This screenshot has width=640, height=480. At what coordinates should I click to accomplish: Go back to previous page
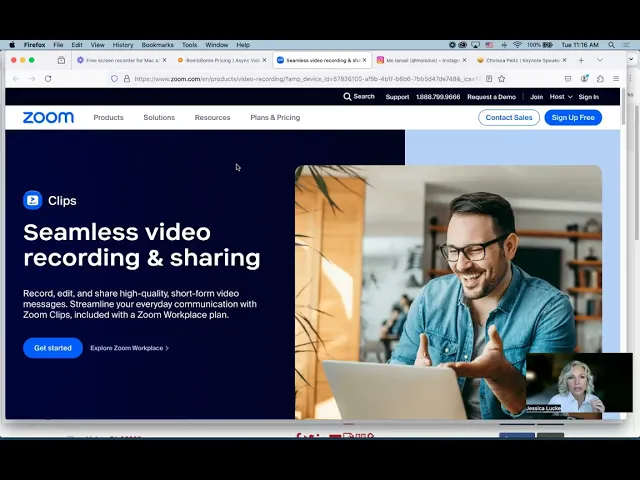pos(16,79)
